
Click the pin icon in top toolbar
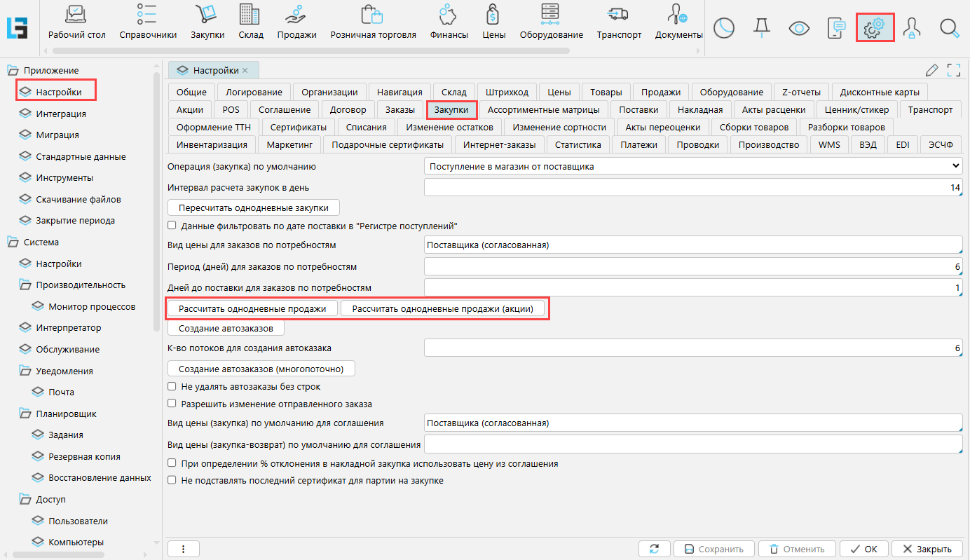(761, 28)
